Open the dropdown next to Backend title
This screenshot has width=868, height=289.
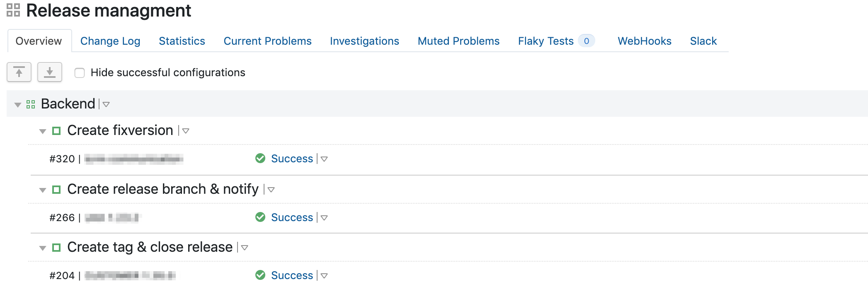point(106,104)
